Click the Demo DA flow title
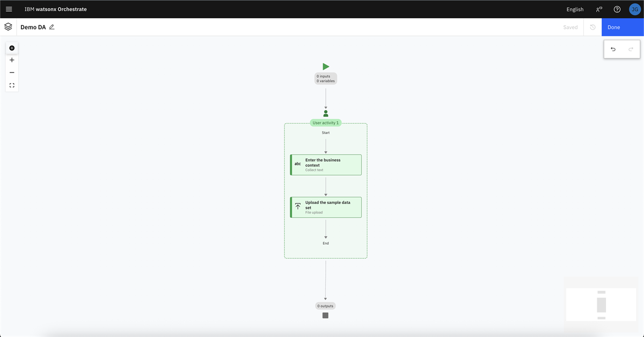644x337 pixels. (x=33, y=27)
